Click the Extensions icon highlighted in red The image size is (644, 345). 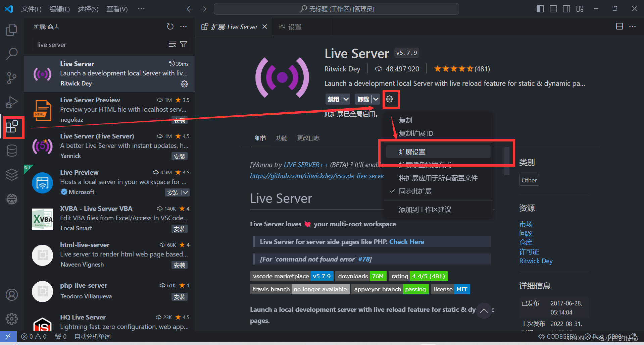click(13, 127)
